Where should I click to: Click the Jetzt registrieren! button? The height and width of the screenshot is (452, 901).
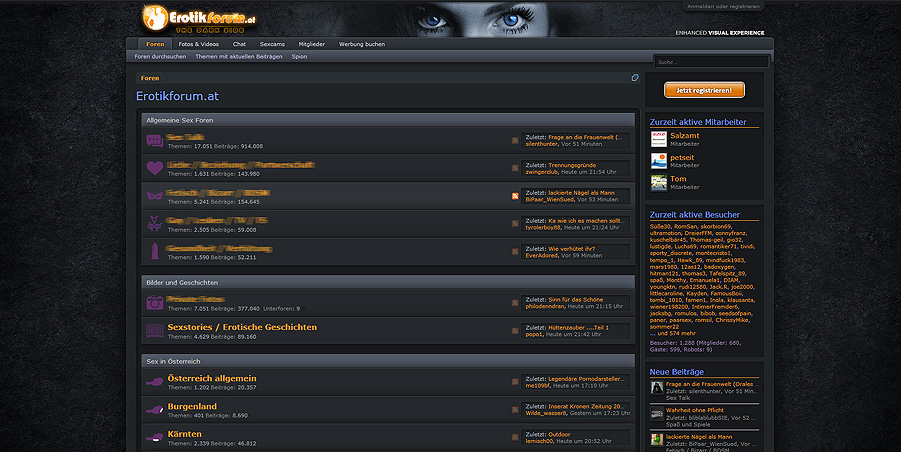click(x=704, y=90)
